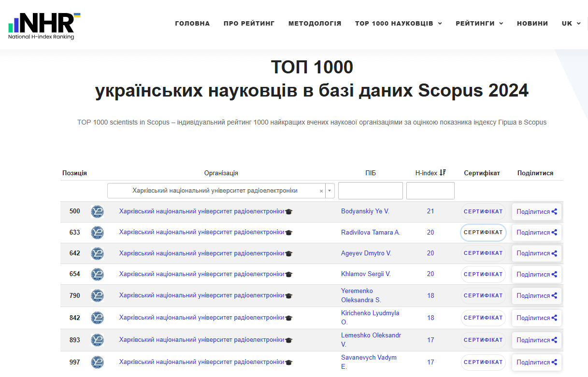The image size is (588, 377).
Task: Open the UK language selector
Action: tap(571, 23)
